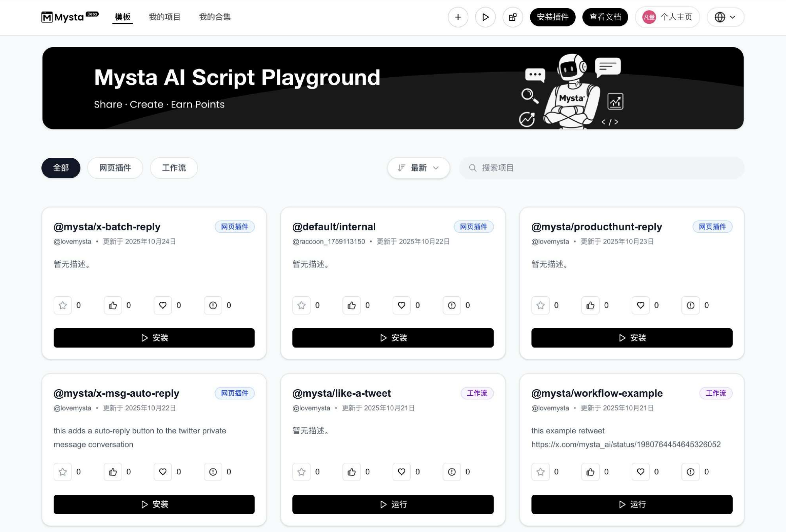The height and width of the screenshot is (532, 786).
Task: Click the Mysta logo in header
Action: pyautogui.click(x=63, y=17)
